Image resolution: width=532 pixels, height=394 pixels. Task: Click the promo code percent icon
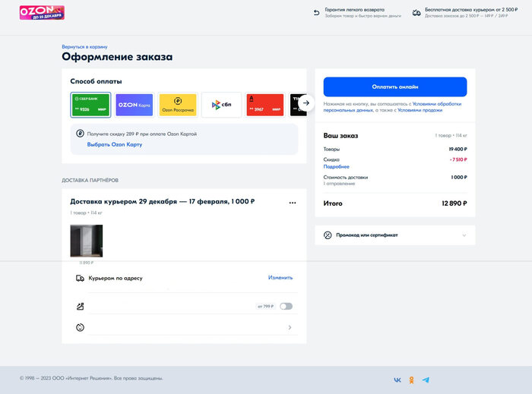tap(328, 235)
